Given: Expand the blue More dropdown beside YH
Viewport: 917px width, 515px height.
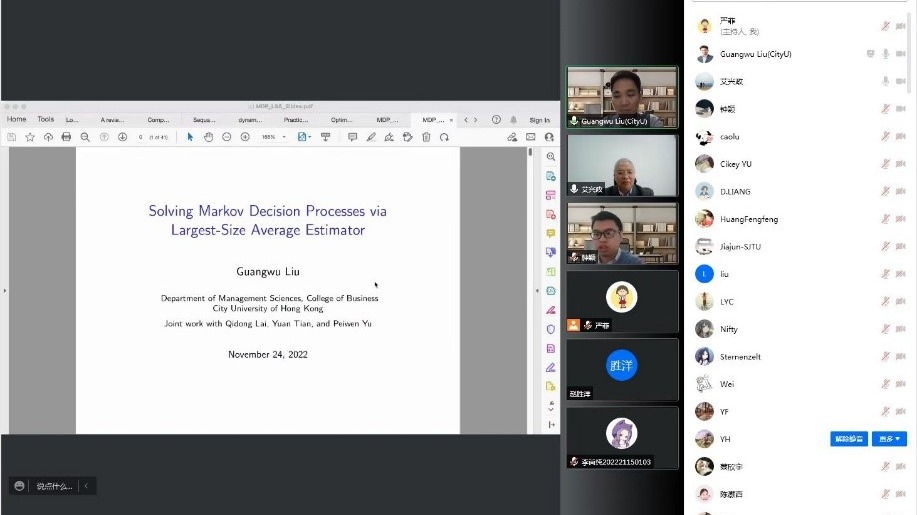Looking at the screenshot, I should click(890, 439).
